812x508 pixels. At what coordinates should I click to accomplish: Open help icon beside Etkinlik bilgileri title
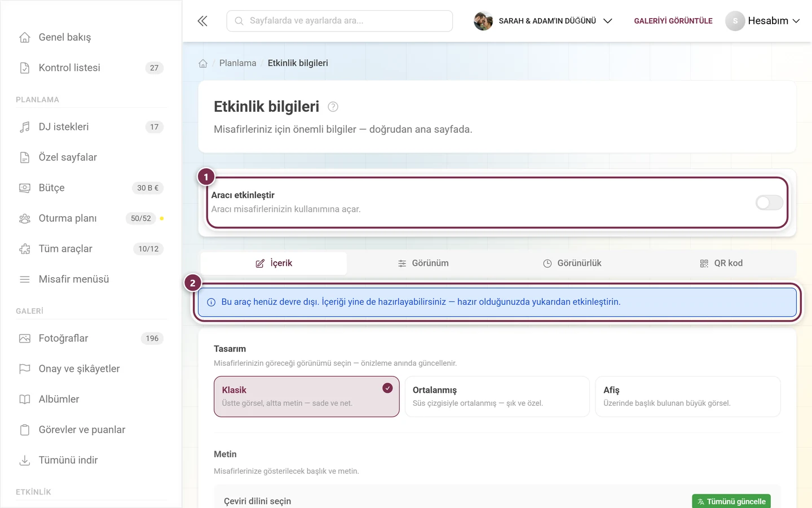pos(333,107)
